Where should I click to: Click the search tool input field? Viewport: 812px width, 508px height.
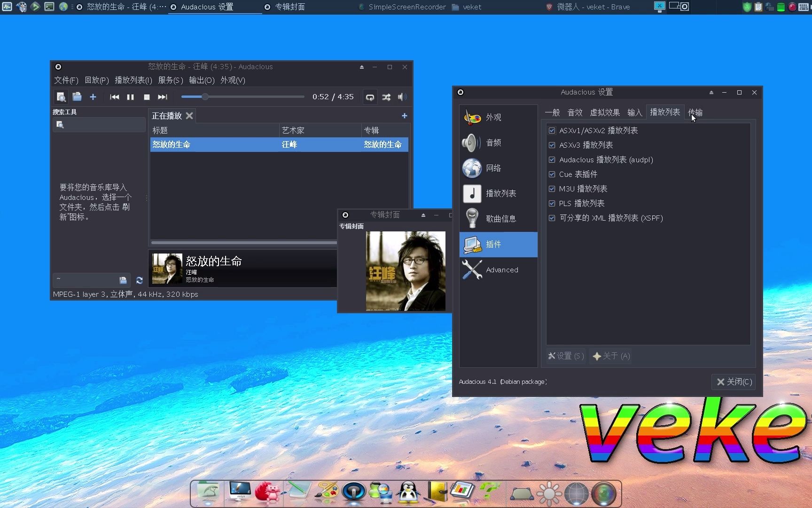pyautogui.click(x=99, y=125)
